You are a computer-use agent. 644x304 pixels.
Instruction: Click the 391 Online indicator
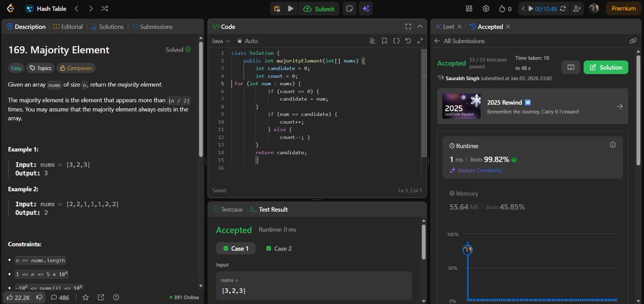(x=184, y=297)
